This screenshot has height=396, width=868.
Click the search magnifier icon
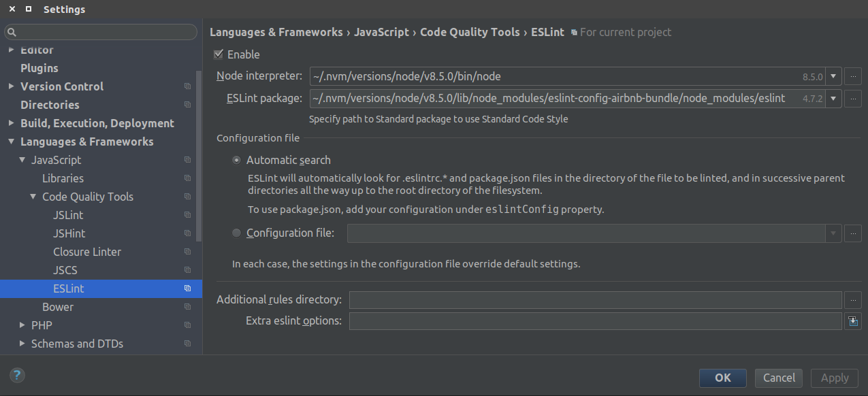[12, 32]
